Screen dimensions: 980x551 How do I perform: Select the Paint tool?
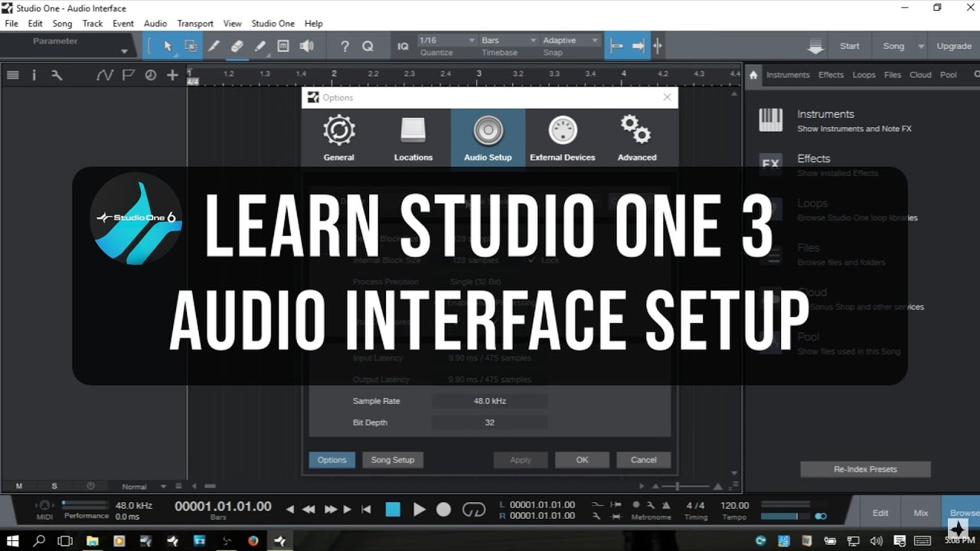coord(260,46)
